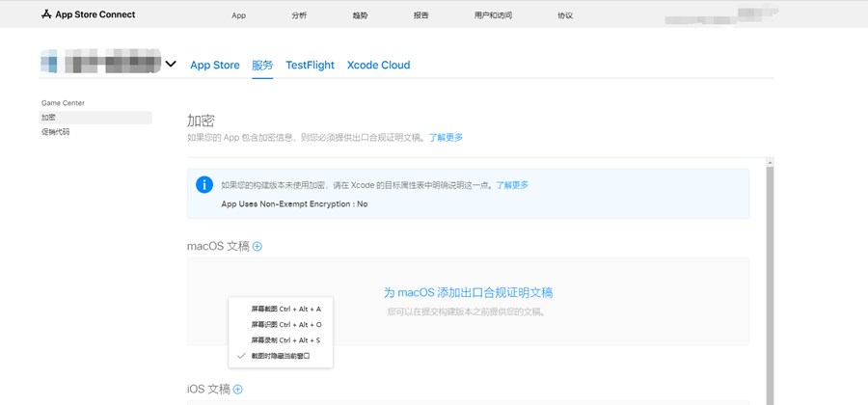Open the 协议 menu
Screen dimensions: 868x405
click(565, 15)
